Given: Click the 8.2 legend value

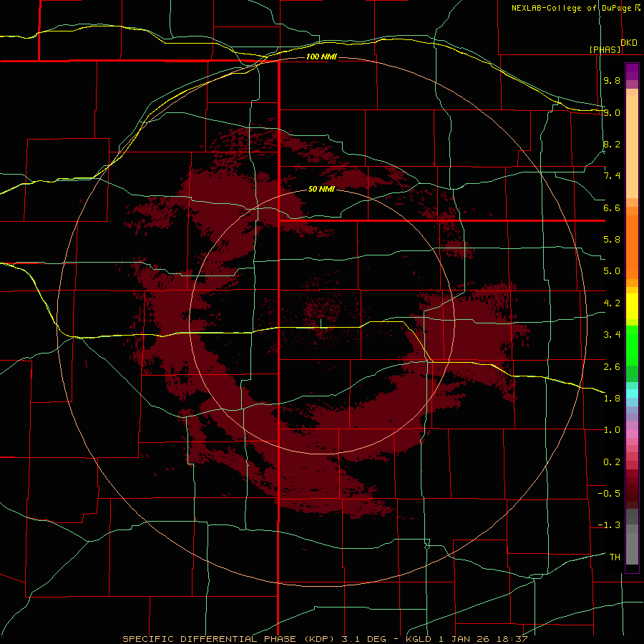Looking at the screenshot, I should 612,144.
